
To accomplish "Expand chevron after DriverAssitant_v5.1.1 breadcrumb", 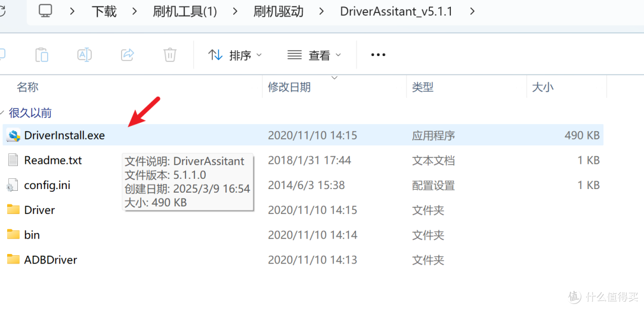I will [x=472, y=11].
